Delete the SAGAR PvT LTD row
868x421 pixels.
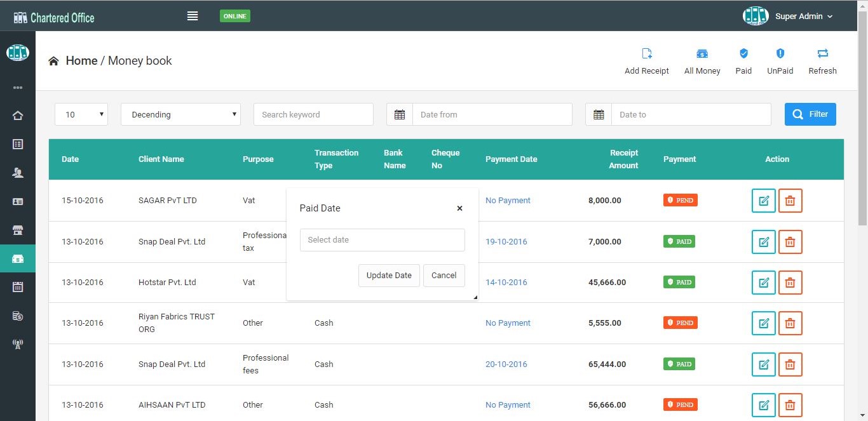click(x=790, y=201)
